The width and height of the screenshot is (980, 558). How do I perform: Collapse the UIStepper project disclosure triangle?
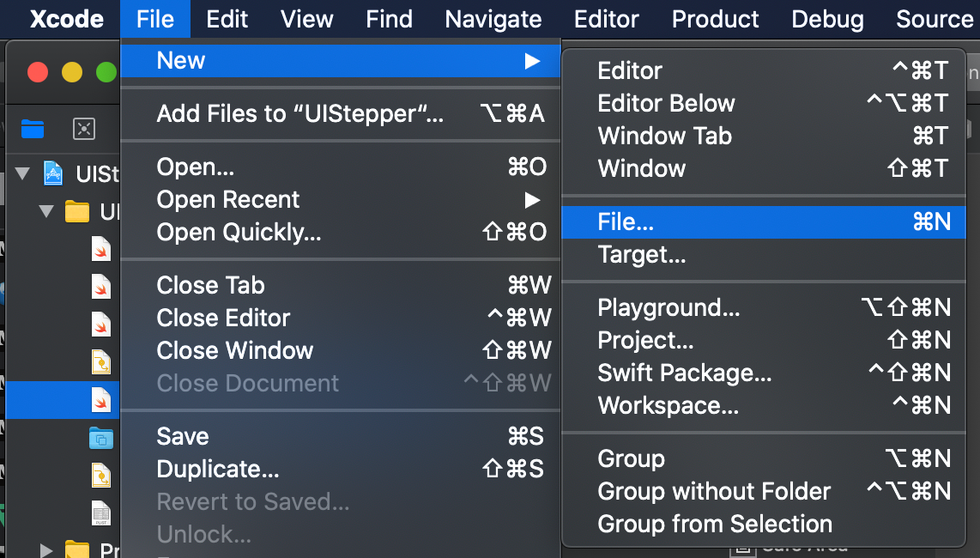(22, 173)
